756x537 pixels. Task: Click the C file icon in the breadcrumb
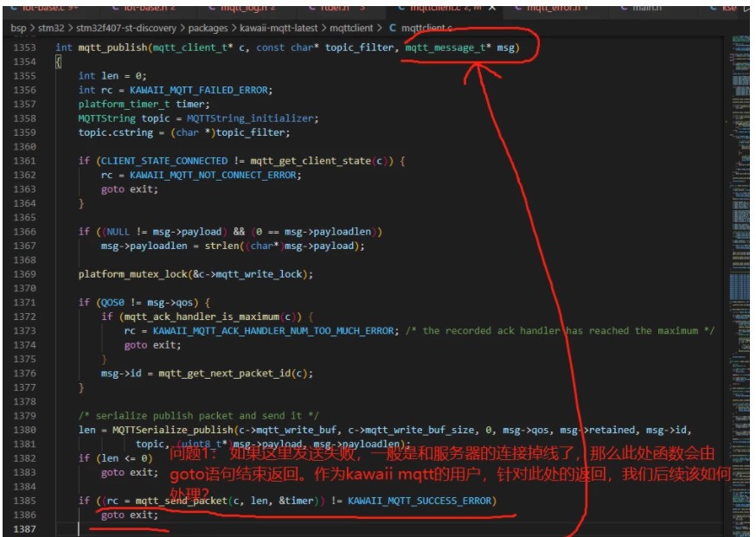[x=393, y=28]
